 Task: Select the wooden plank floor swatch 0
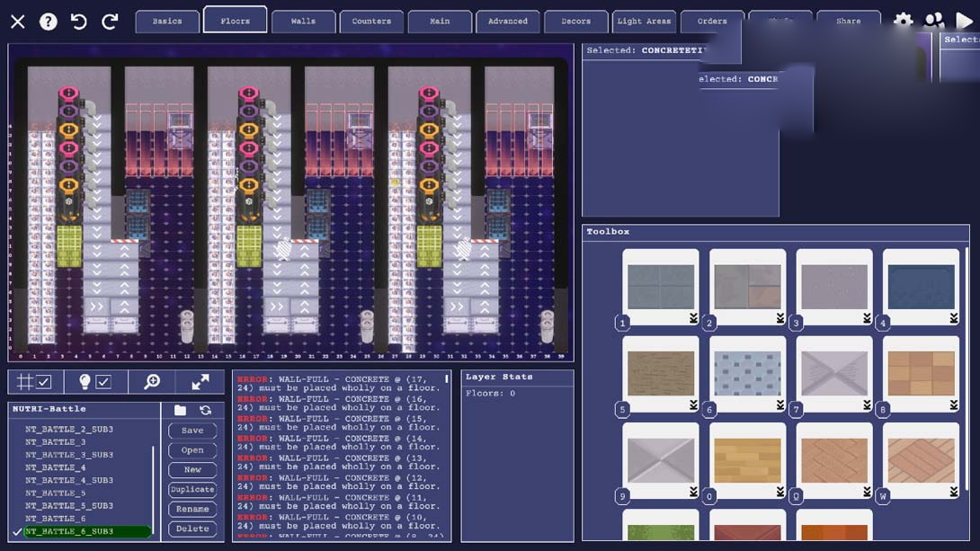pos(747,460)
